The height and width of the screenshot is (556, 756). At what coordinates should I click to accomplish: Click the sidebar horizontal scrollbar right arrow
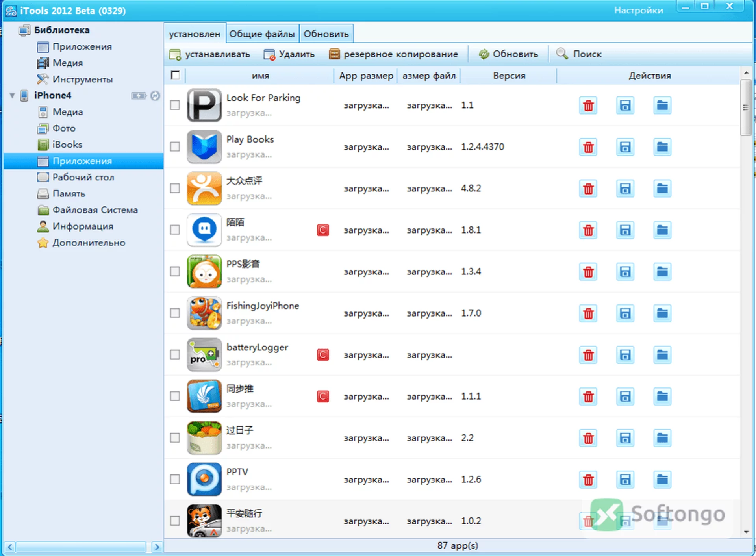(x=157, y=547)
